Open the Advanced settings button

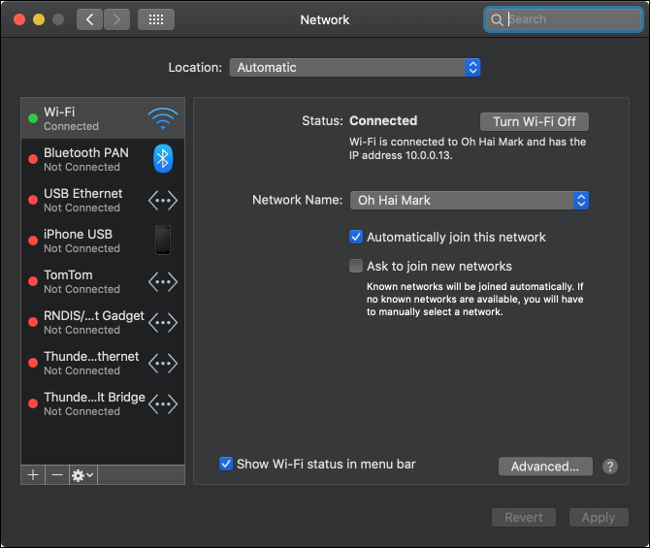point(545,466)
